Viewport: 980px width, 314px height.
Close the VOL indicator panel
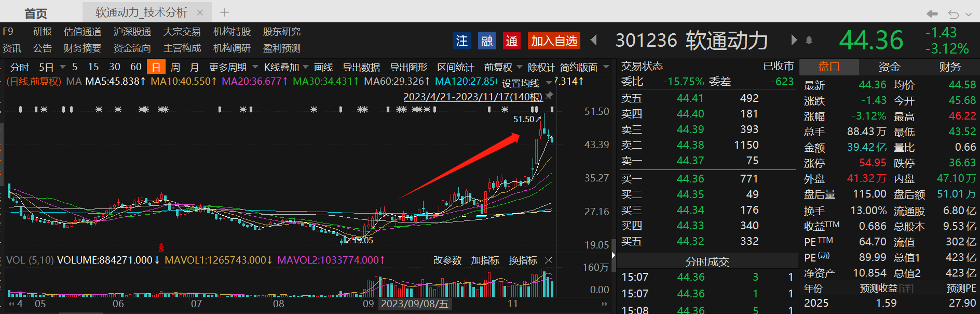tap(549, 260)
